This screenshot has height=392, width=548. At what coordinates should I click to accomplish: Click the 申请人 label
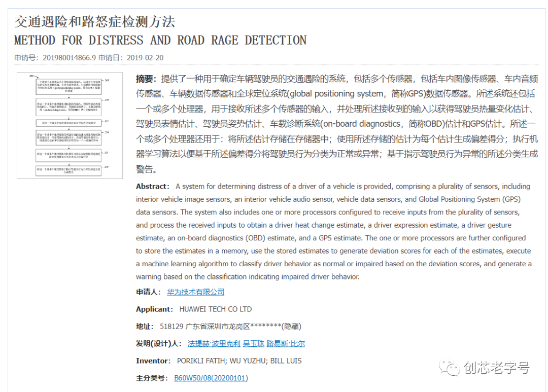(149, 292)
